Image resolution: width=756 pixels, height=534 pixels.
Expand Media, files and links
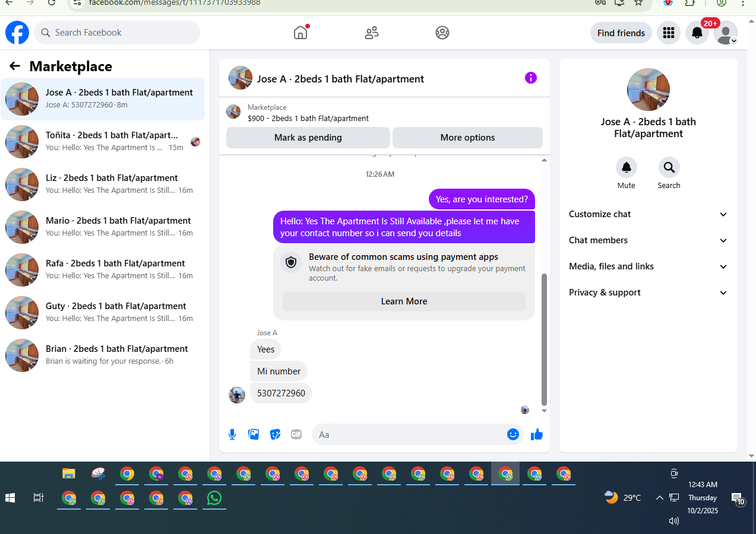tap(649, 266)
